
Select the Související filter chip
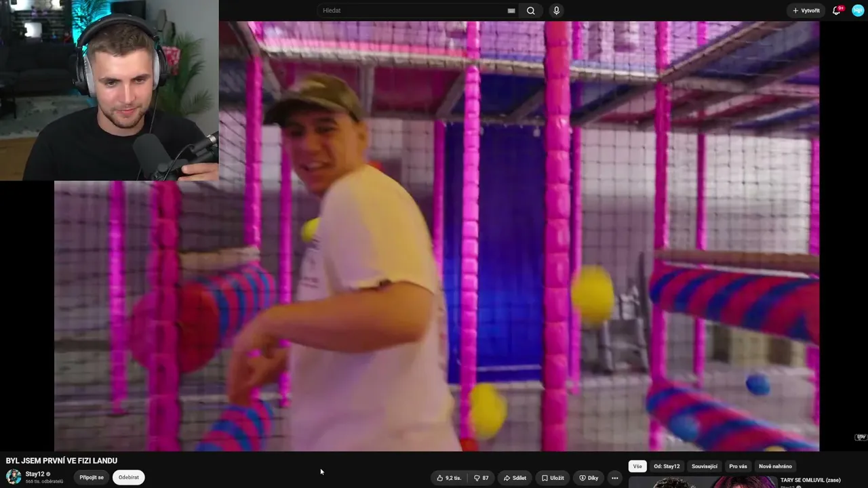coord(705,466)
